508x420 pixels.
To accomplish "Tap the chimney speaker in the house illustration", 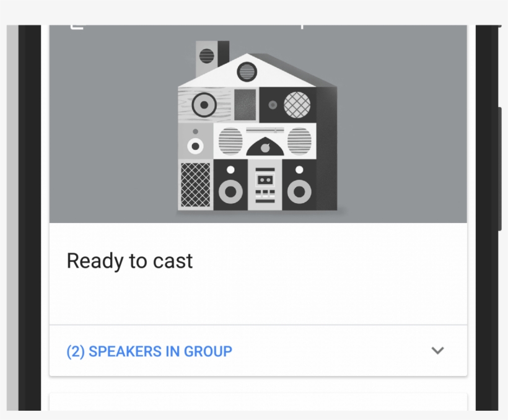I will click(x=208, y=56).
